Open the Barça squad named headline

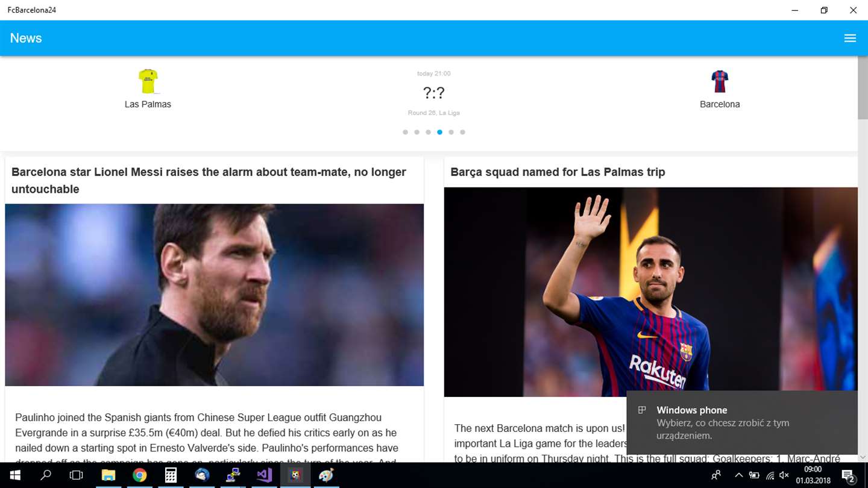(x=558, y=172)
